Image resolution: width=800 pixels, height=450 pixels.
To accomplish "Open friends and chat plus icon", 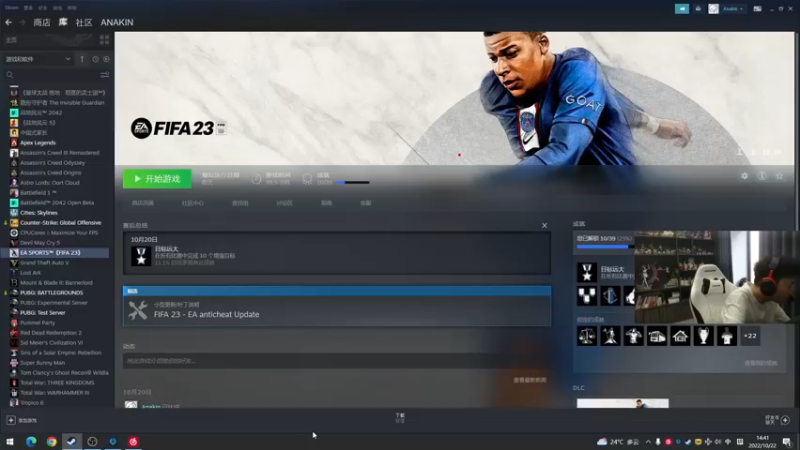I will 785,420.
